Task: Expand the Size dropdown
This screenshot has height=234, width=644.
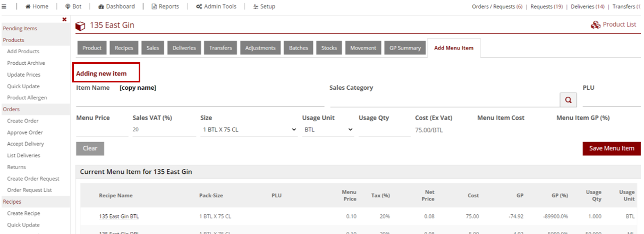Action: [x=248, y=129]
